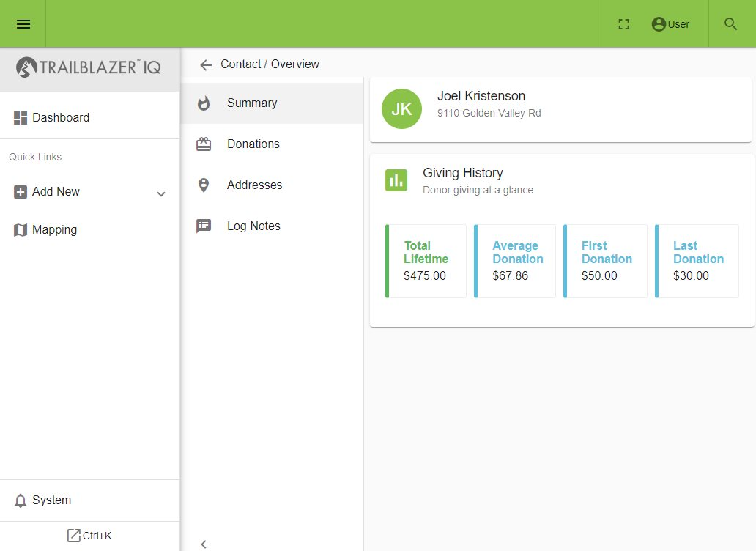Click the Joel Kristenson name

point(481,96)
